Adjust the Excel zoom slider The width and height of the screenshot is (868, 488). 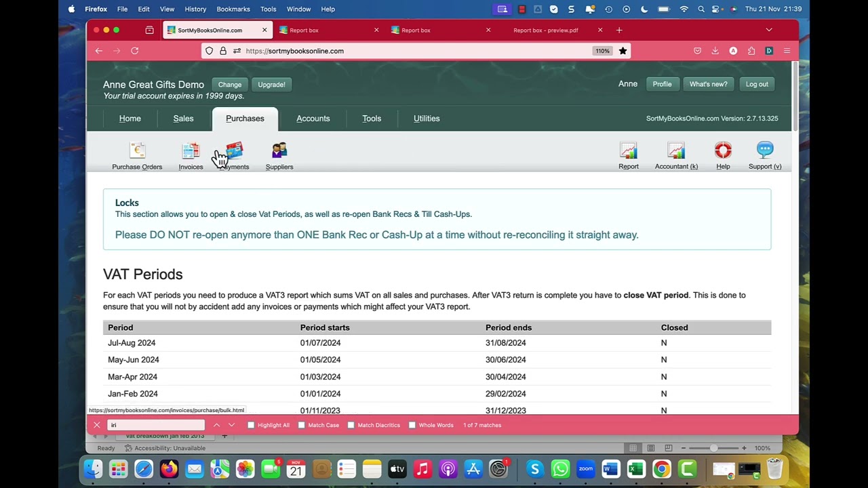point(713,448)
